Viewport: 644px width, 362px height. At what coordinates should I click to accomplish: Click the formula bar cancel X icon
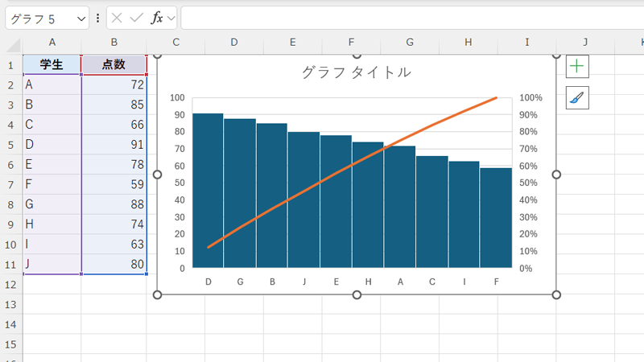[118, 17]
